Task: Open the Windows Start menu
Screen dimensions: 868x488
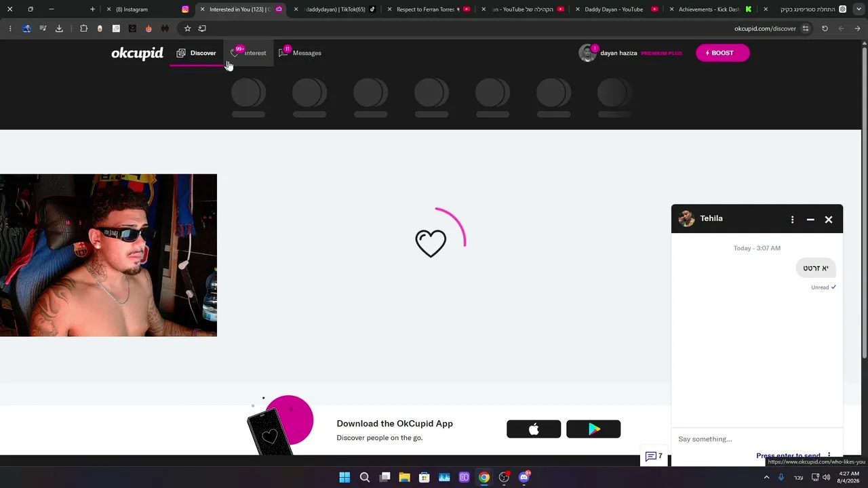Action: (x=344, y=477)
